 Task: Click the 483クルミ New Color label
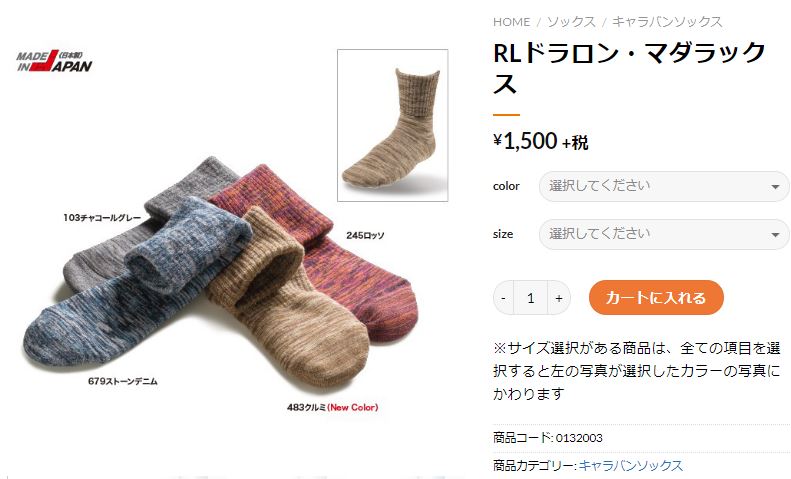pyautogui.click(x=332, y=407)
